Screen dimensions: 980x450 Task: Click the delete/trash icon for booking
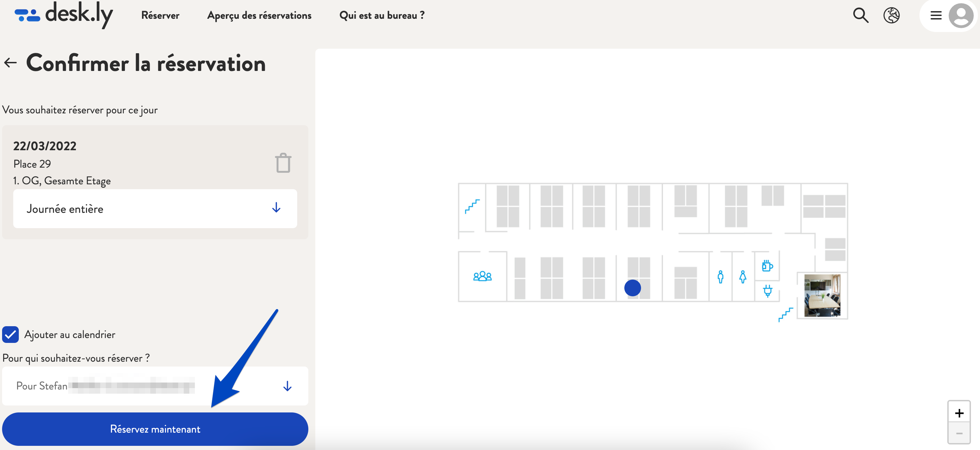(x=283, y=162)
